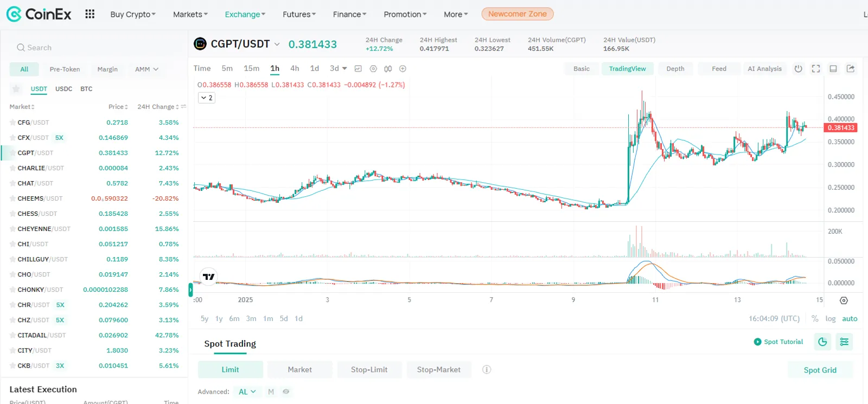The height and width of the screenshot is (404, 868).
Task: Click the chart indicators icon
Action: [358, 69]
